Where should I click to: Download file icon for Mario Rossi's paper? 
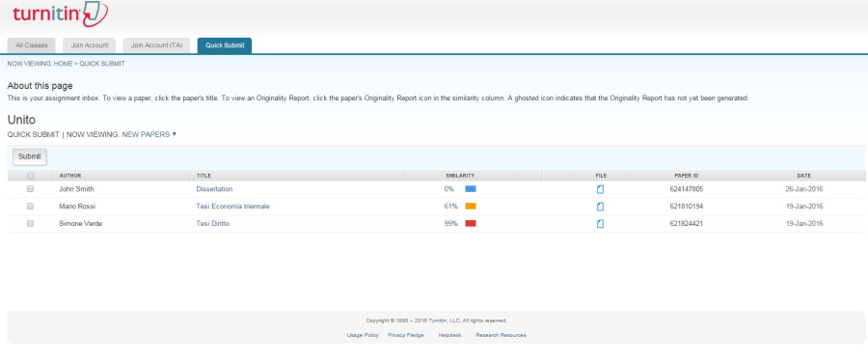tap(601, 207)
